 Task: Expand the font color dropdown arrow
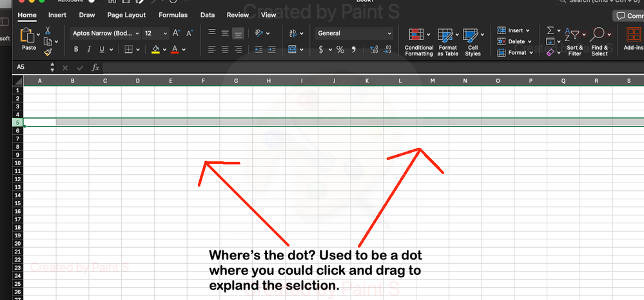(184, 50)
